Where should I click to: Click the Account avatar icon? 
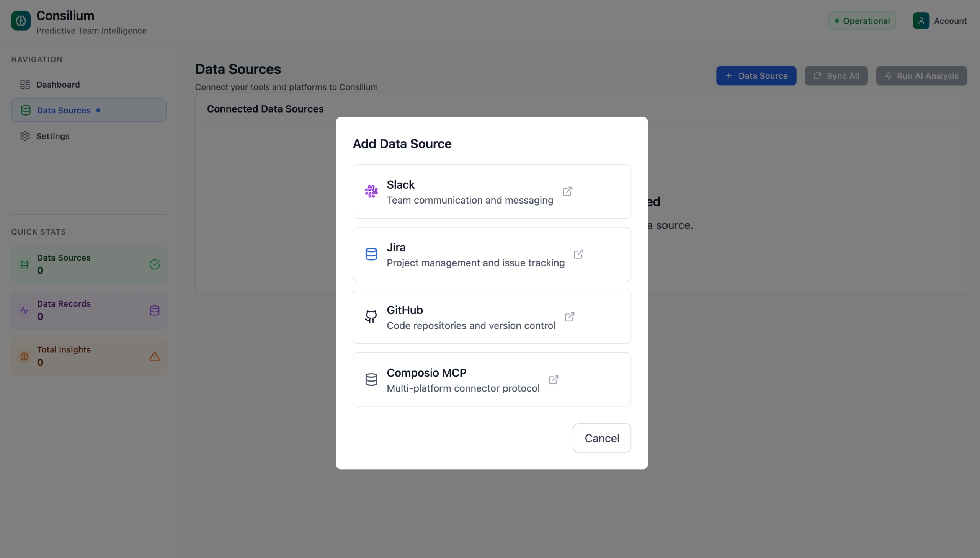921,21
